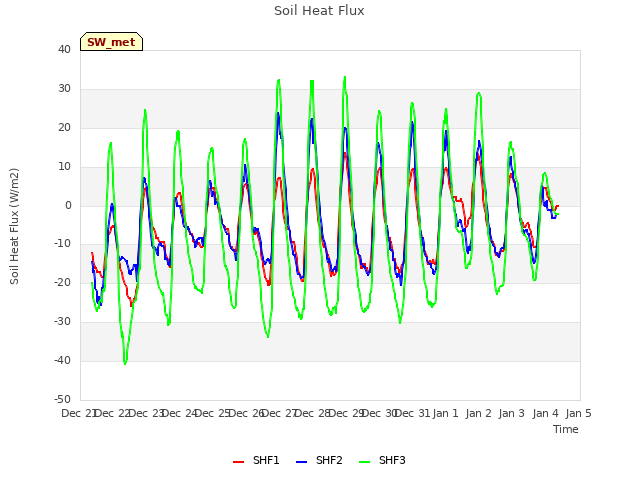
Task: Toggle SHF2 series in legend
Action: point(319,460)
